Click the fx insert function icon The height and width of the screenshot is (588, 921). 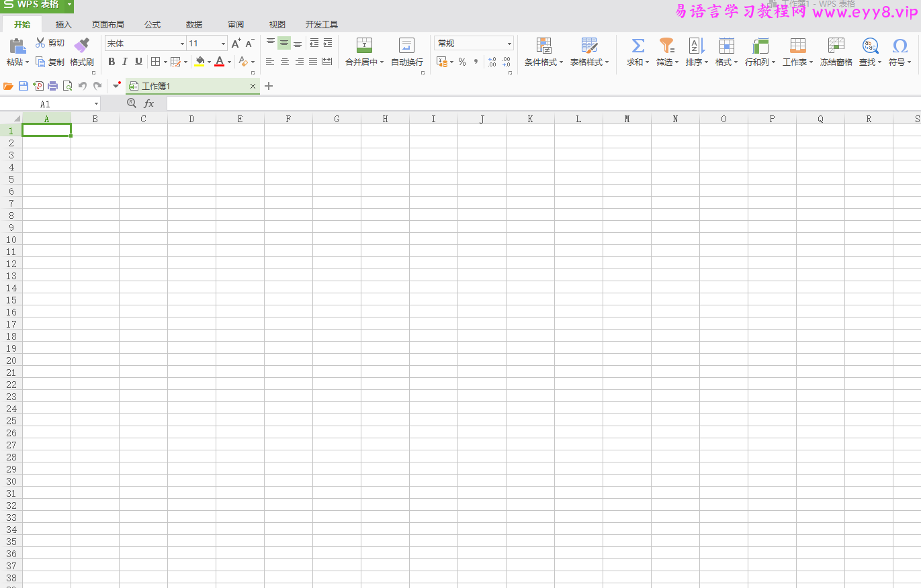[149, 103]
